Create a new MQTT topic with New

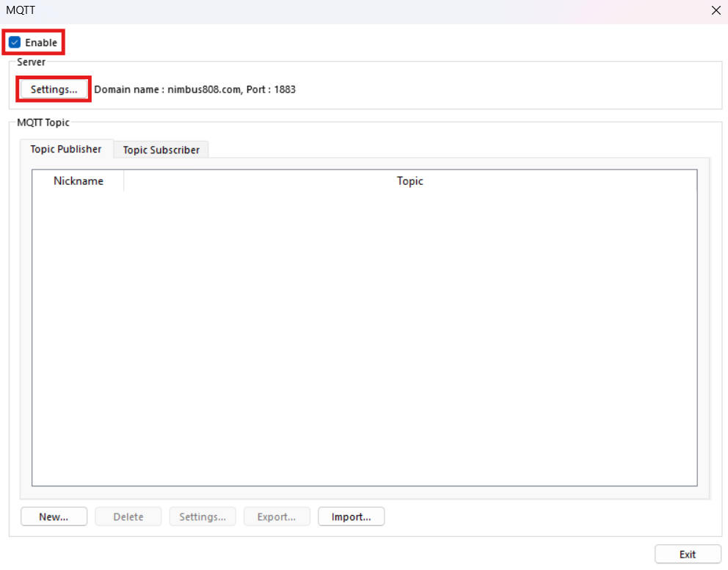click(x=54, y=516)
